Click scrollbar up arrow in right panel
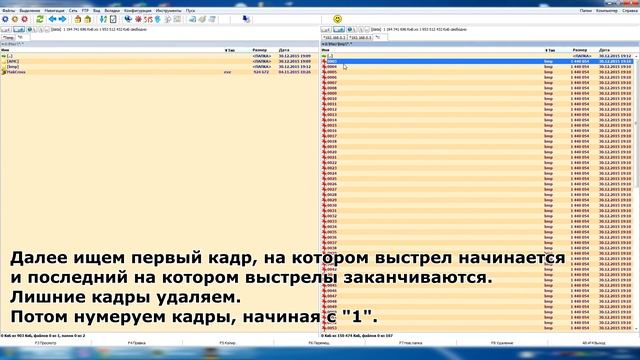Image resolution: width=640 pixels, height=360 pixels. (x=637, y=56)
